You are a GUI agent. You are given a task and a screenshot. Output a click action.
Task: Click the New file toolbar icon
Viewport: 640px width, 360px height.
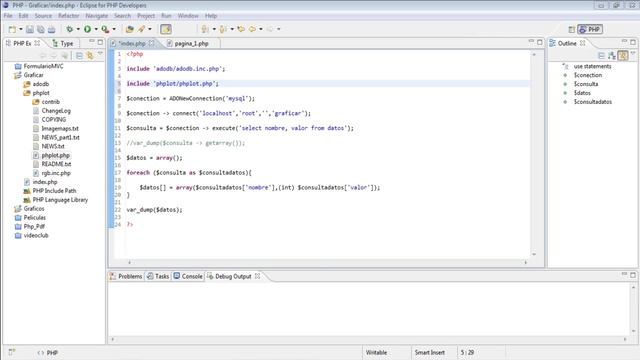point(12,29)
